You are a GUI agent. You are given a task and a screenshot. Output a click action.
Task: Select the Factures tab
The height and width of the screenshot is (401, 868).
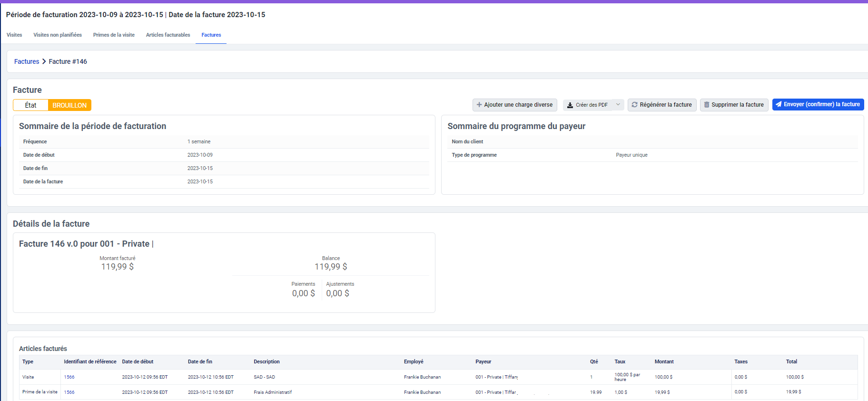pyautogui.click(x=211, y=35)
